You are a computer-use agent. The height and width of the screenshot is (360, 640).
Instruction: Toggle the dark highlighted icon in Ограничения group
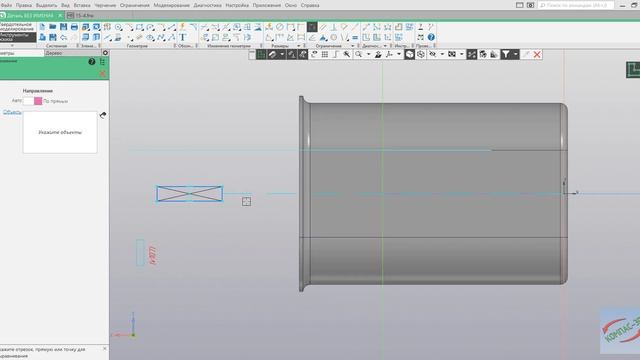tap(312, 27)
